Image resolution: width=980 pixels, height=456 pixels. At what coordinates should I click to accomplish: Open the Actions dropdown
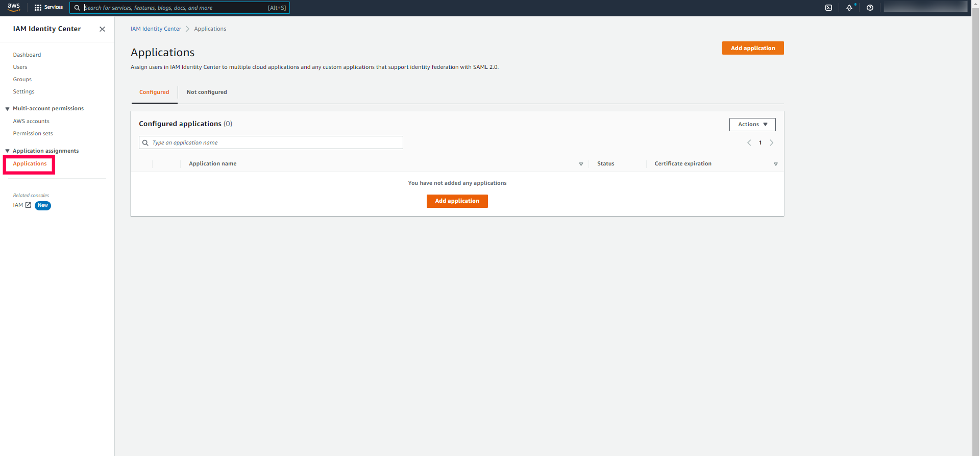[752, 125]
